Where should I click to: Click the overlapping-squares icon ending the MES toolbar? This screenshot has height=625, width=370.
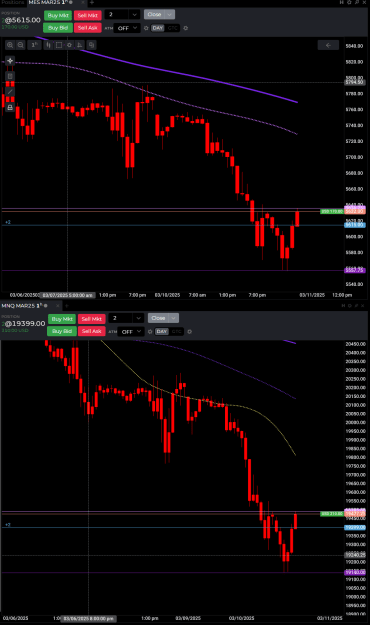[x=91, y=45]
